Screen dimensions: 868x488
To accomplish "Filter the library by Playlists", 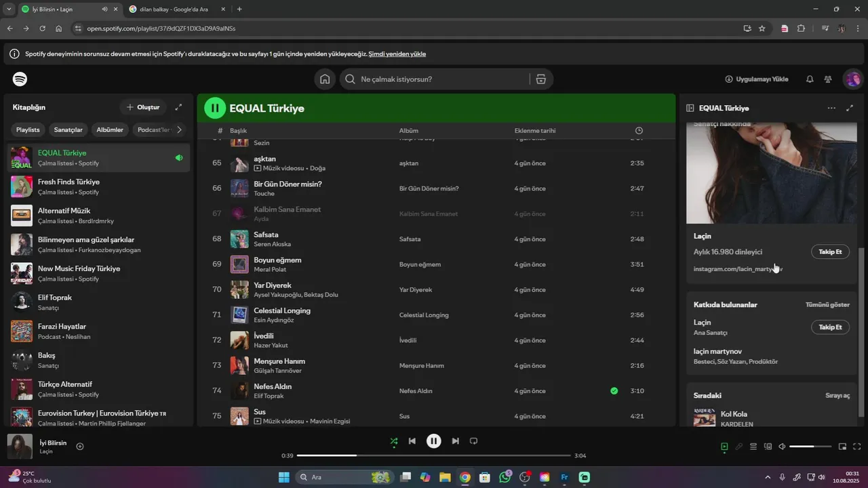I will tap(28, 129).
